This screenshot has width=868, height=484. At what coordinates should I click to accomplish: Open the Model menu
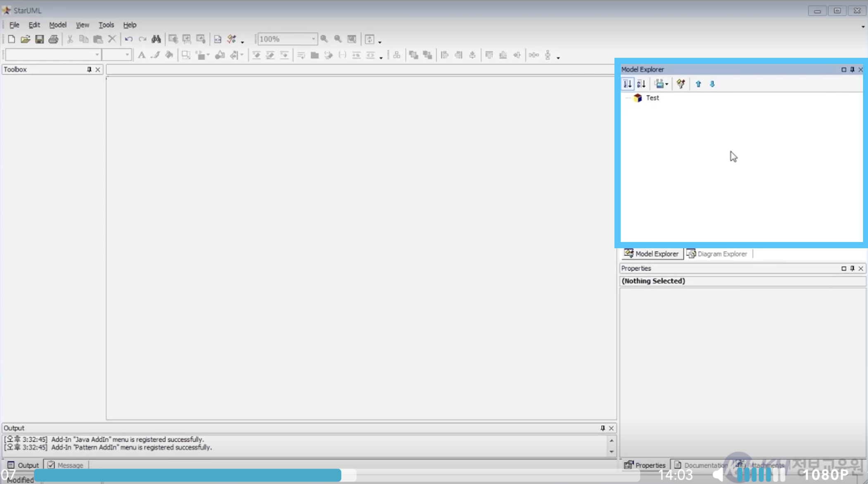pyautogui.click(x=57, y=25)
